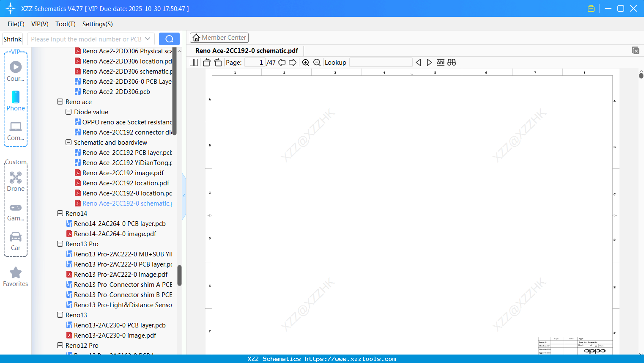Click the binoculars search icon
Image resolution: width=644 pixels, height=363 pixels.
point(452,63)
